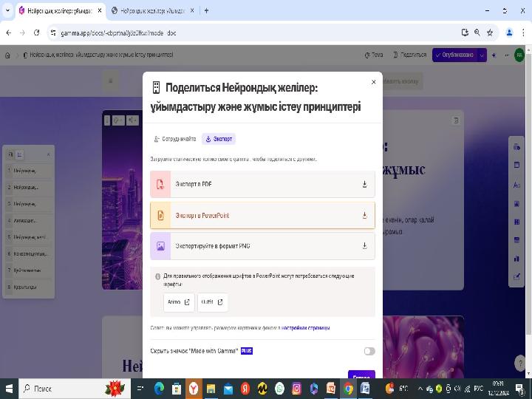Select outline card number 8
532x399 pixels.
(x=29, y=287)
